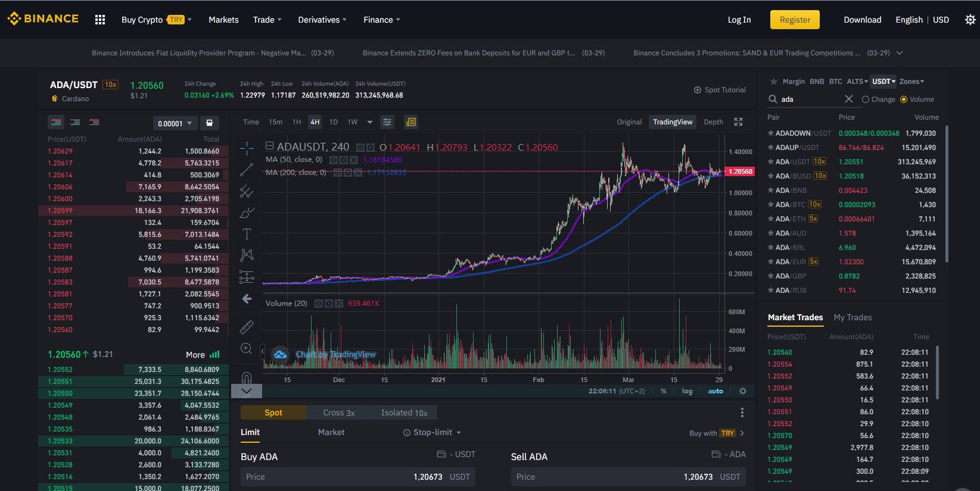This screenshot has width=980, height=491.
Task: Open chart indicators settings icon
Action: pos(387,122)
